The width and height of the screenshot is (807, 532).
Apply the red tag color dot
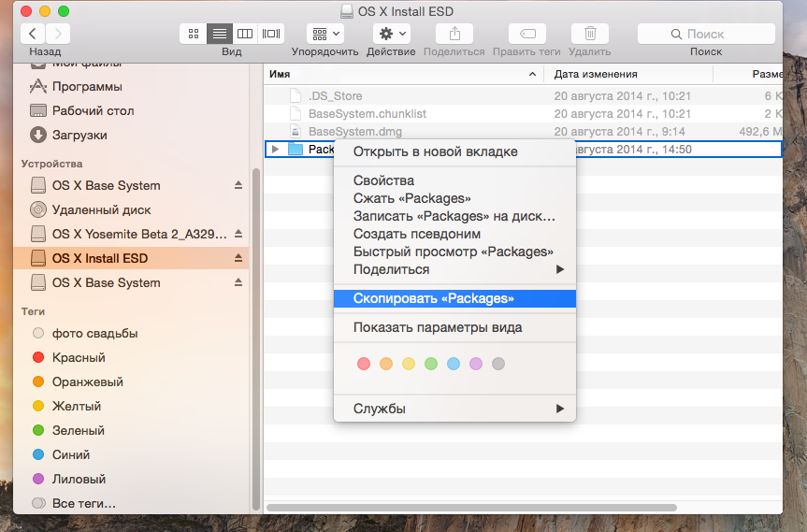[x=364, y=364]
